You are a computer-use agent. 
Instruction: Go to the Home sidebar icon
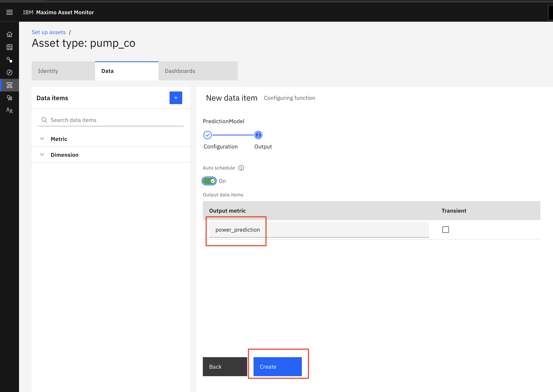click(10, 34)
